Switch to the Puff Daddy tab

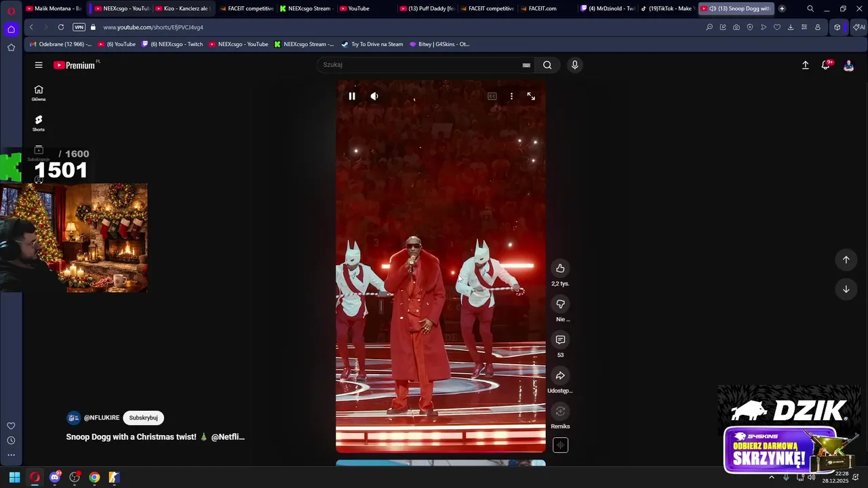pyautogui.click(x=427, y=9)
